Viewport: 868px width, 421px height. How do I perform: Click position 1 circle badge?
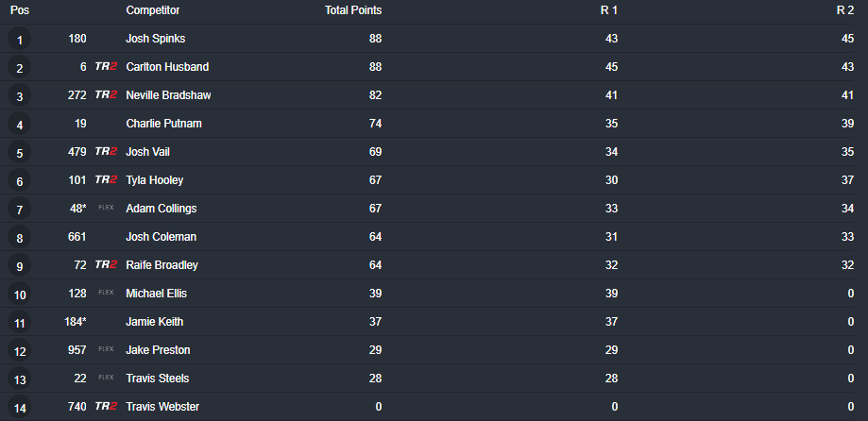coord(20,39)
